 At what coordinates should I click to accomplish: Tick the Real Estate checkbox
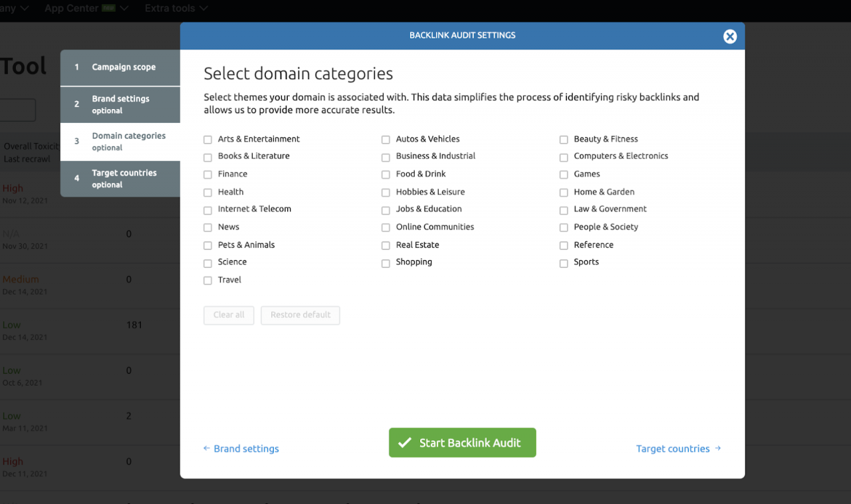(386, 245)
